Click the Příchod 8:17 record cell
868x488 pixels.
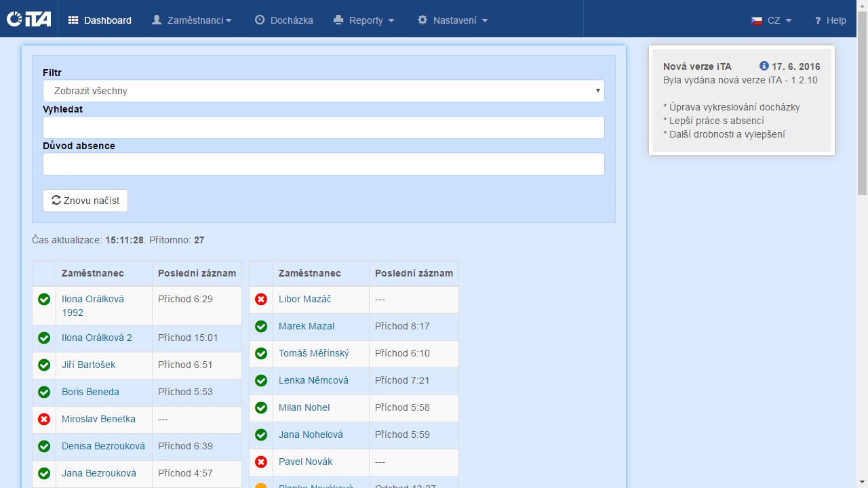[414, 327]
